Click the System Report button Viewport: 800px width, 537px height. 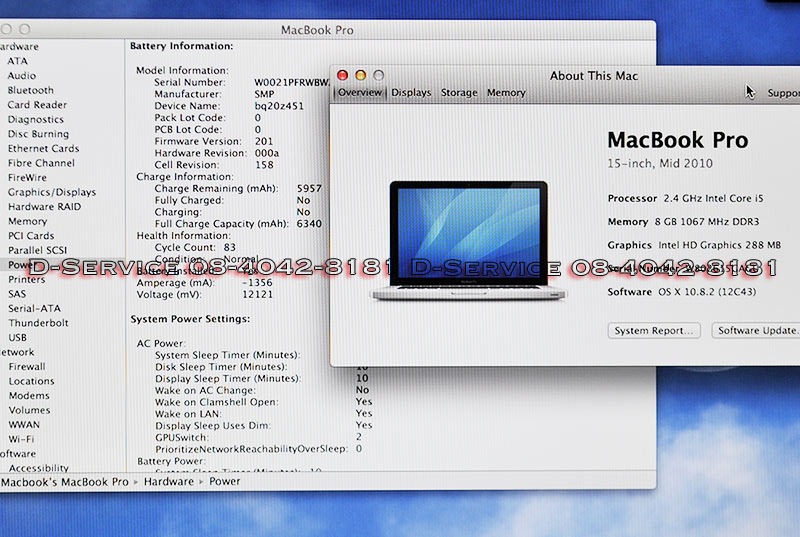(x=654, y=330)
